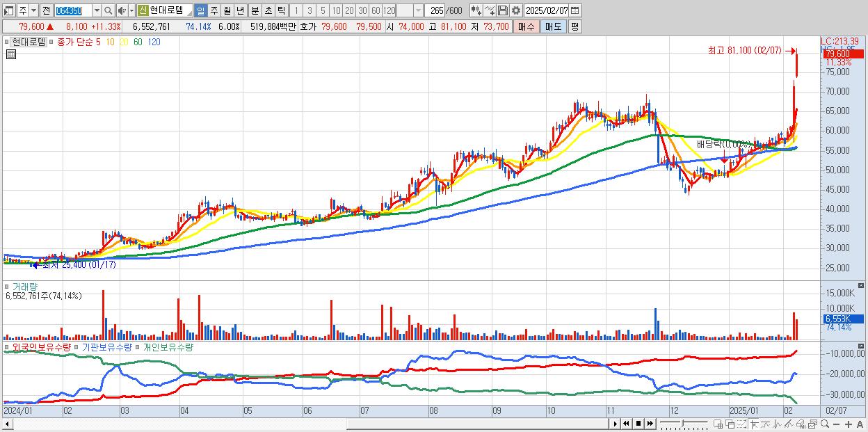Open the stock code history dropdown
Image resolution: width=868 pixels, height=432 pixels.
click(x=97, y=10)
